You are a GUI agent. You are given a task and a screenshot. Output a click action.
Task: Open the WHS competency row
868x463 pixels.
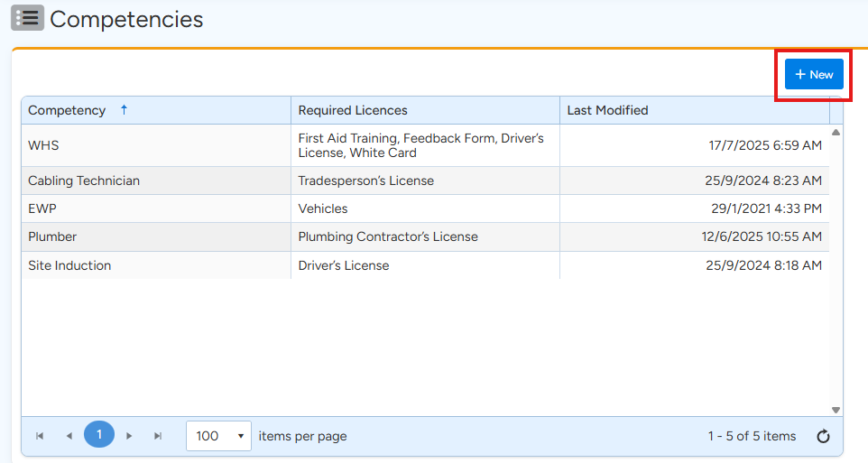(x=43, y=145)
